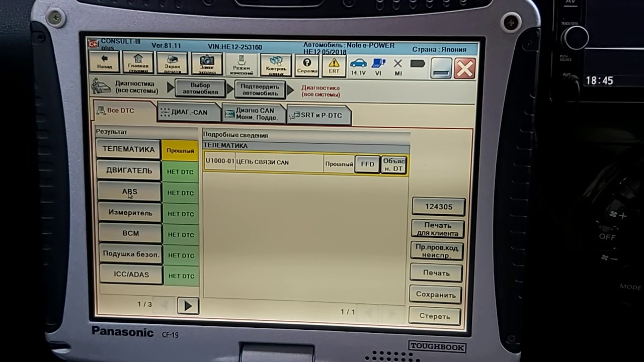Minimize the CONSULT-III plus window
This screenshot has width=644, height=362.
441,69
